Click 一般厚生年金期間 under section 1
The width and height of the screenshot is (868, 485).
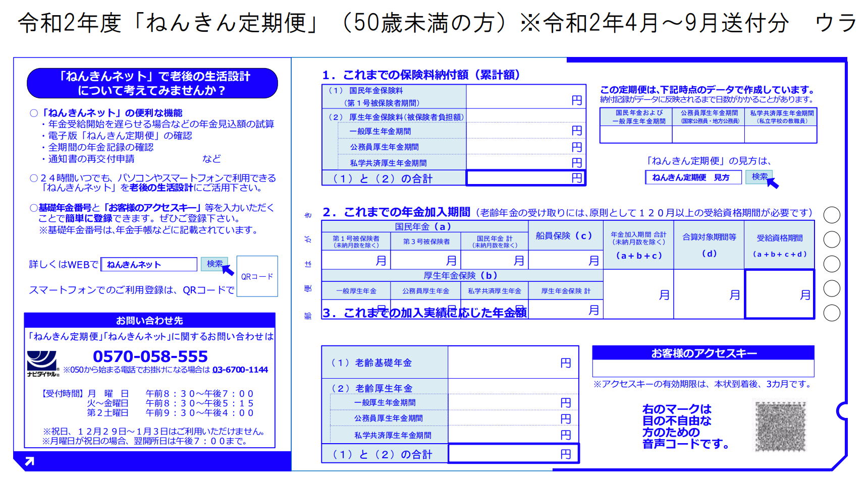point(380,131)
